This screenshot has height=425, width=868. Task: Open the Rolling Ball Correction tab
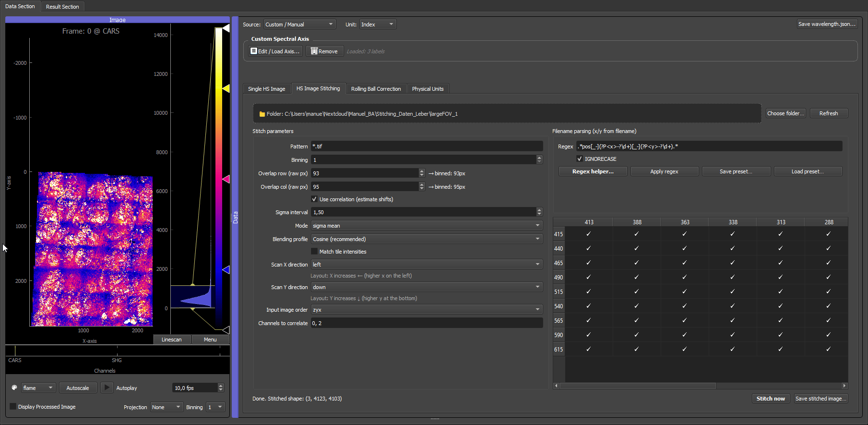tap(376, 89)
